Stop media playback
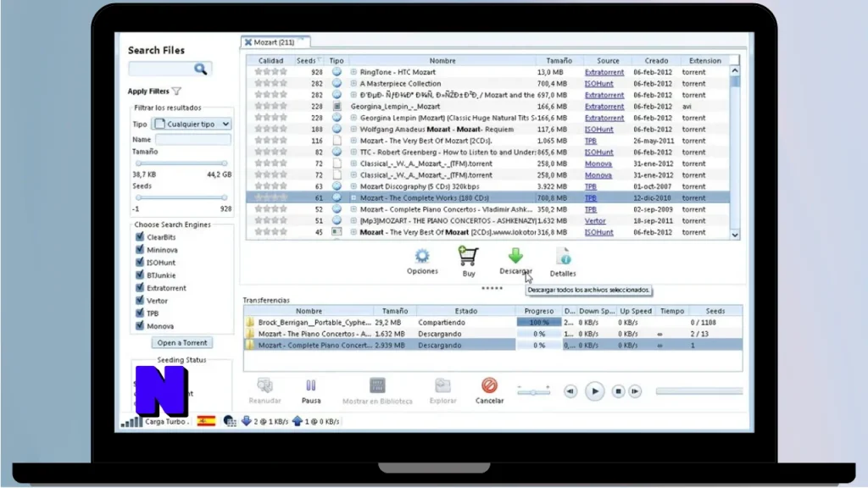This screenshot has width=868, height=488. [618, 391]
